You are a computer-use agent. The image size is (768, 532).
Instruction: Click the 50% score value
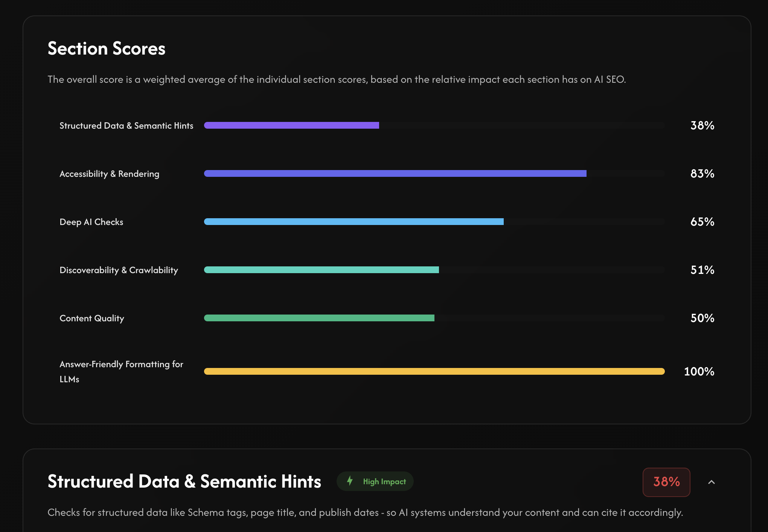coord(702,318)
